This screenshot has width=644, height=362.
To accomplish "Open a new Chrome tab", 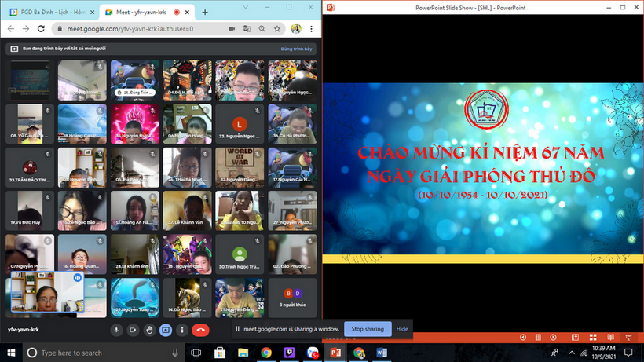I will [205, 13].
